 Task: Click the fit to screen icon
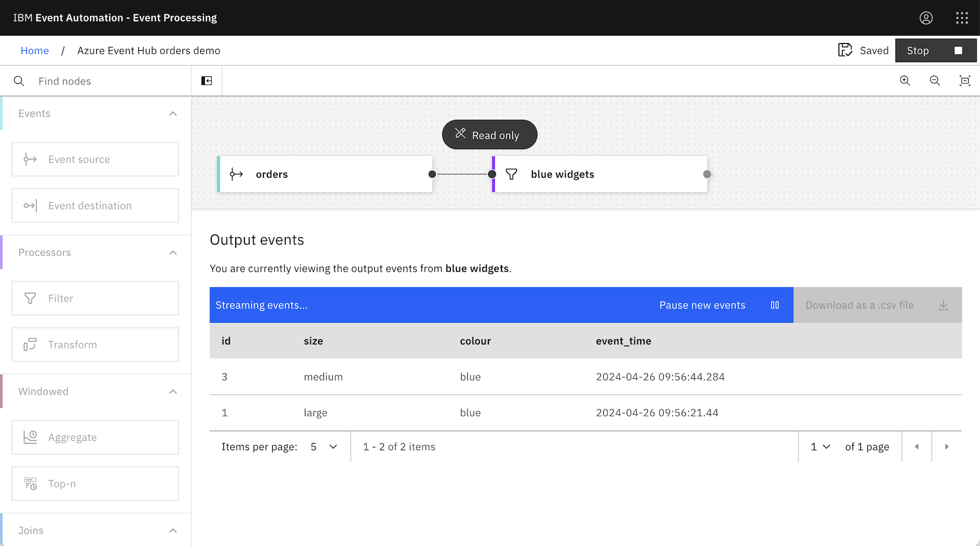pyautogui.click(x=965, y=81)
